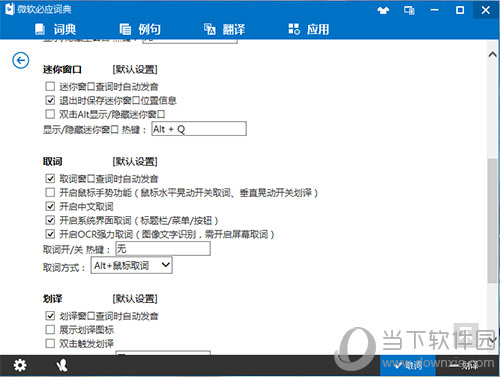Click the scrollbar up arrow
500x377 pixels.
493,54
